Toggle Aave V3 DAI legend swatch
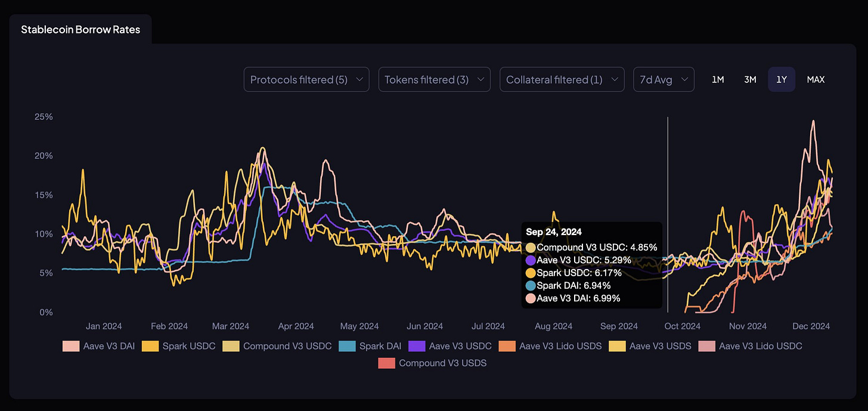This screenshot has height=411, width=868. (71, 346)
